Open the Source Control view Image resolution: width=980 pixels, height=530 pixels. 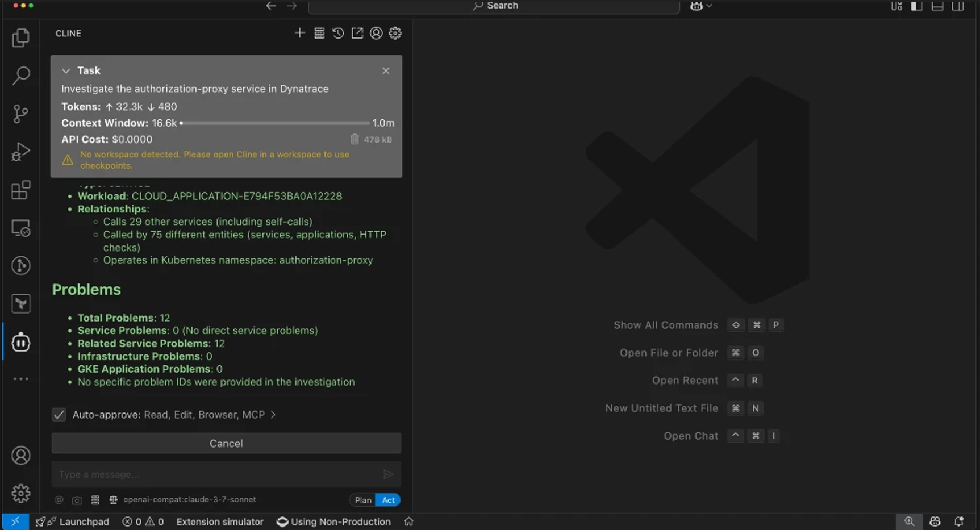(21, 114)
